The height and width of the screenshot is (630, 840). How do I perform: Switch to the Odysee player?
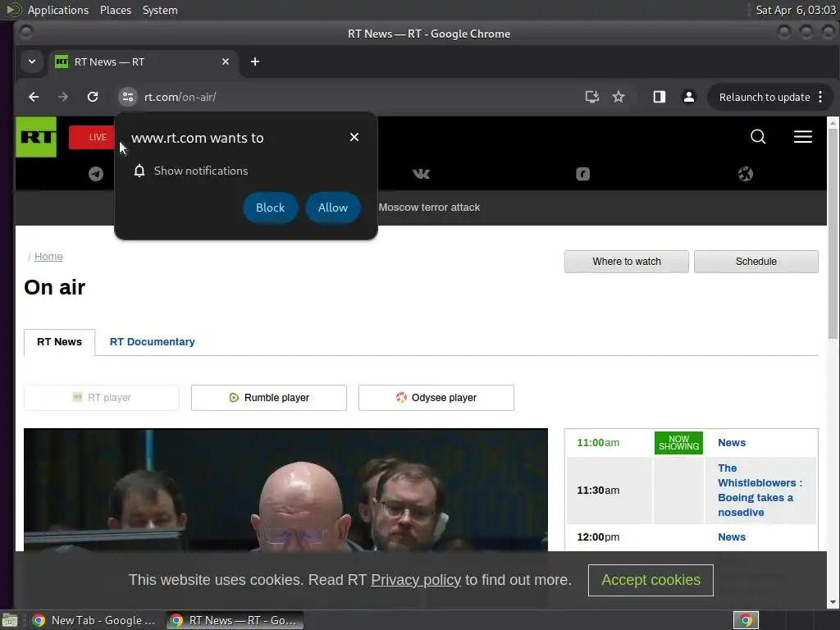[x=436, y=398]
